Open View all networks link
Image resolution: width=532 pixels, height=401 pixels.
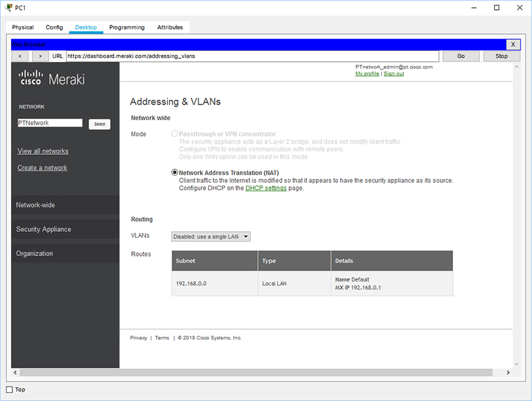tap(42, 151)
